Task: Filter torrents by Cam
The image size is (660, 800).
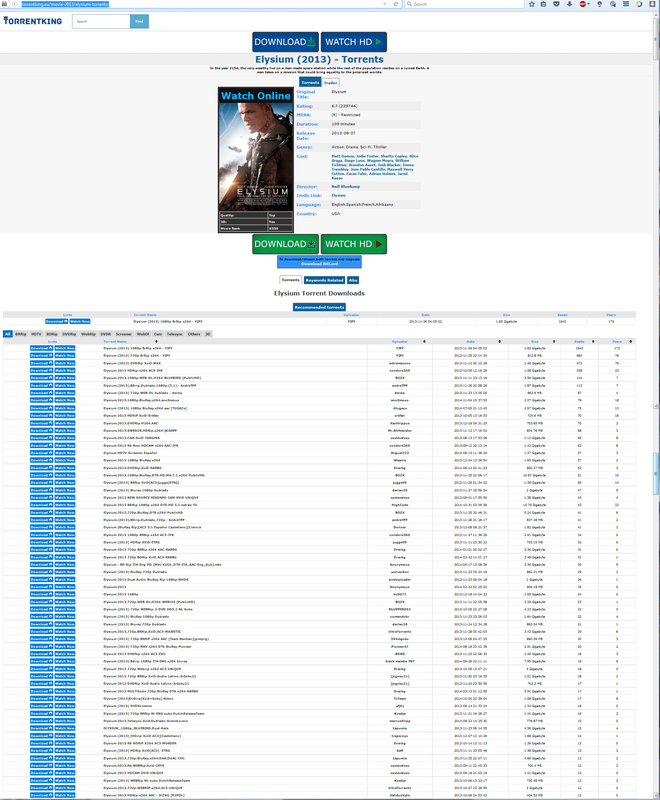Action: point(158,334)
